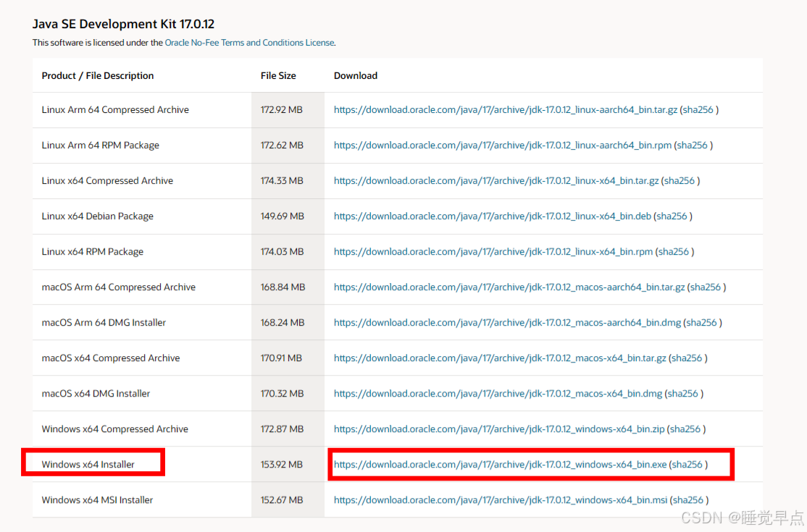Click the 'File Size' column header
This screenshot has height=532, width=807.
click(x=278, y=75)
